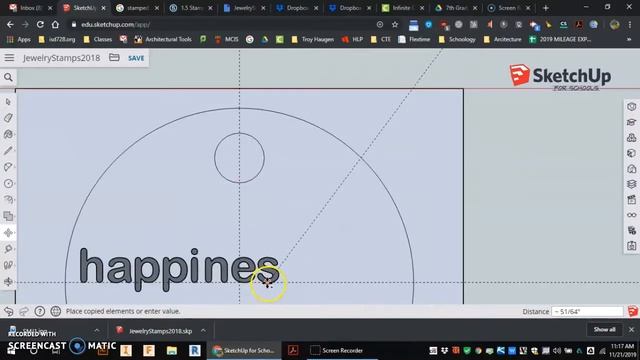Select the Walk footprints tool
Screen dimensions: 640x360
[8, 265]
